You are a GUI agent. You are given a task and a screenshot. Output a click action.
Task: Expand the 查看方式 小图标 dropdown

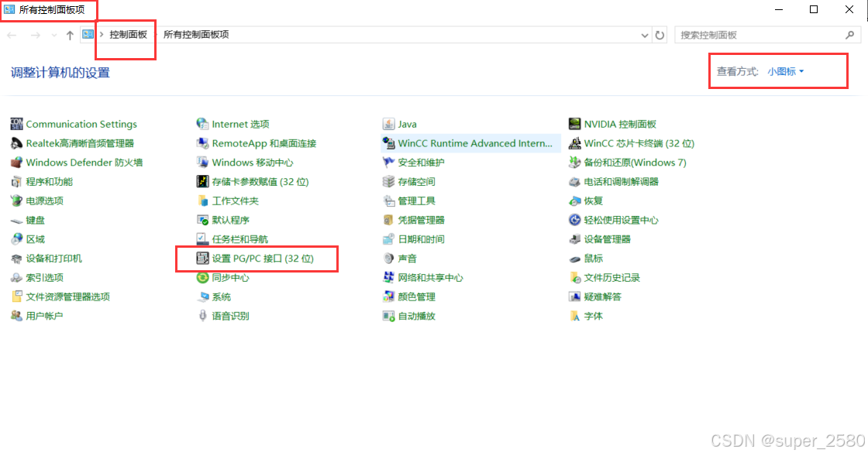click(x=786, y=71)
